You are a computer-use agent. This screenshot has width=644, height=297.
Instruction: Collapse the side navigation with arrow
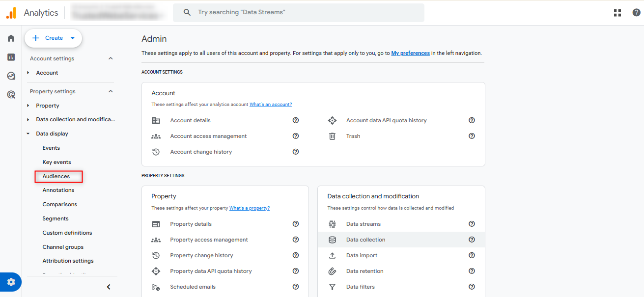click(109, 287)
